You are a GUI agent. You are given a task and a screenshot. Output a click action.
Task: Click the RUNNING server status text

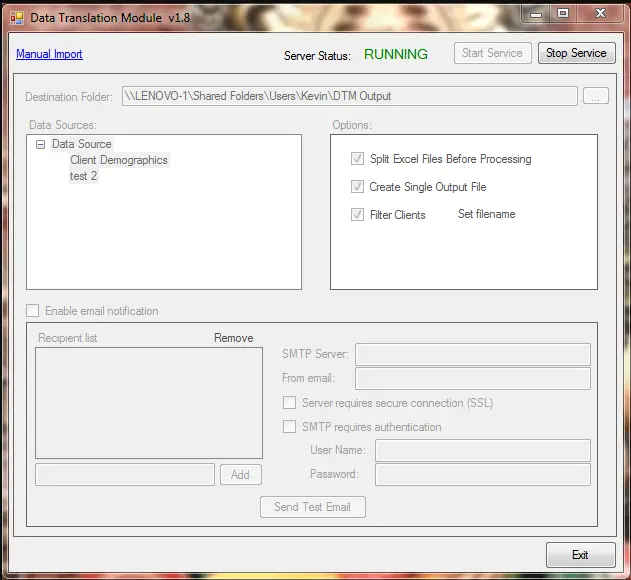(x=396, y=54)
